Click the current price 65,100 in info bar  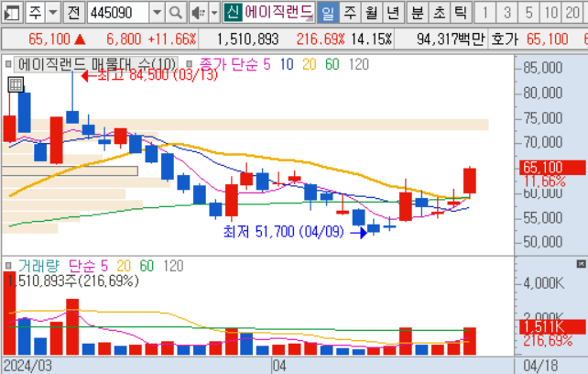click(x=49, y=39)
